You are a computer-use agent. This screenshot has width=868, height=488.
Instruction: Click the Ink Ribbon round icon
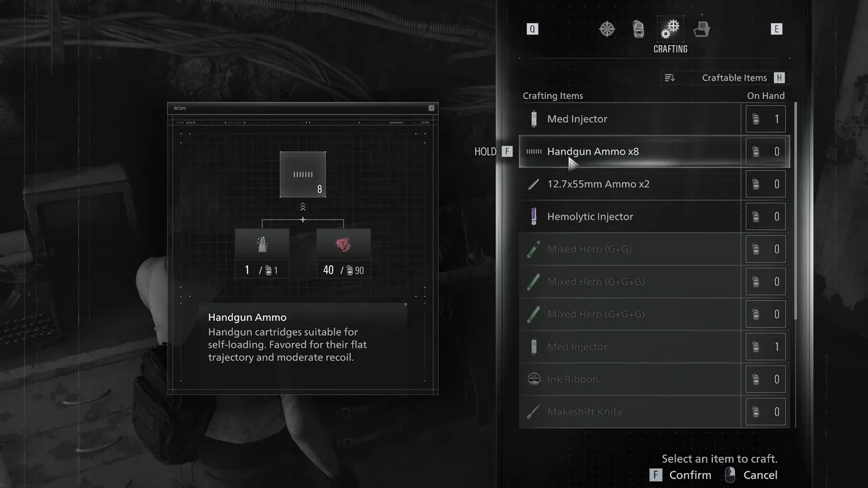534,380
